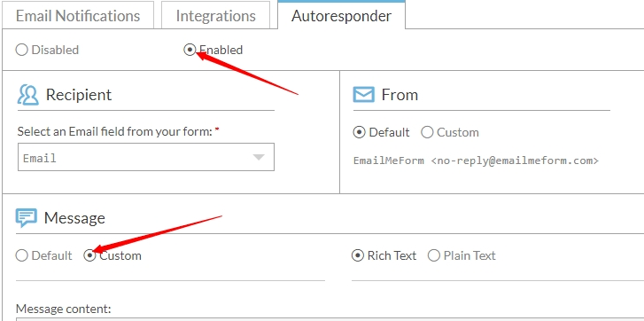
Task: Click the From envelope icon
Action: [x=363, y=95]
